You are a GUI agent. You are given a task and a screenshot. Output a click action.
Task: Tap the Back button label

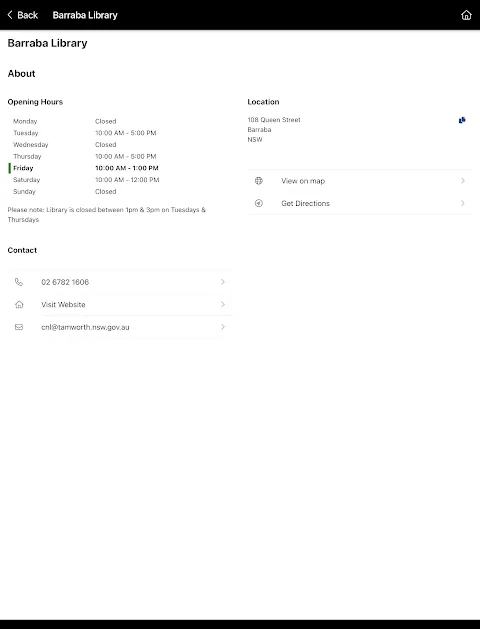[x=28, y=15]
